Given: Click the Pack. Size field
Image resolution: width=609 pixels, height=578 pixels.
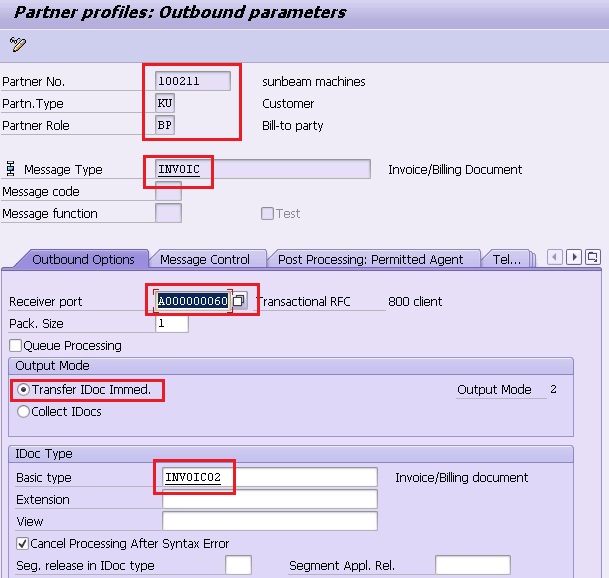Looking at the screenshot, I should click(x=171, y=324).
